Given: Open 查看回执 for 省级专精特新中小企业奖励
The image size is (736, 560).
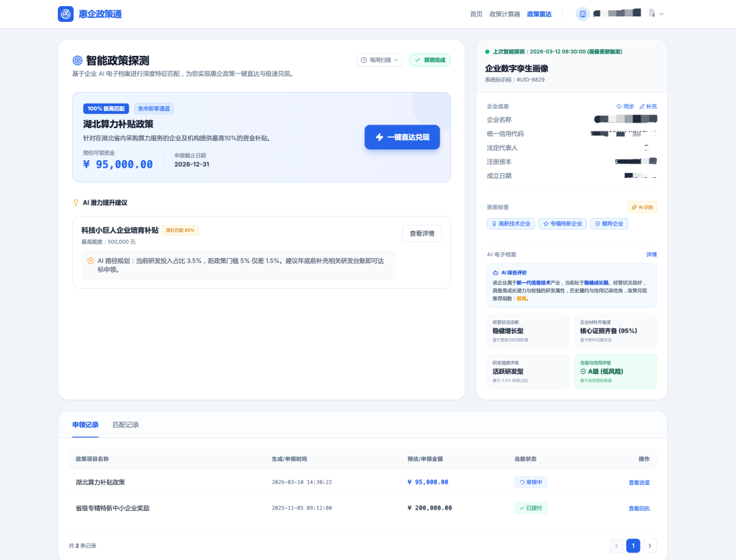Looking at the screenshot, I should (x=639, y=508).
